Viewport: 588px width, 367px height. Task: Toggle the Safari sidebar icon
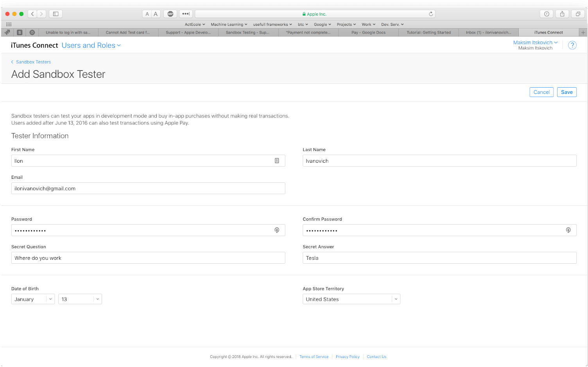(56, 14)
